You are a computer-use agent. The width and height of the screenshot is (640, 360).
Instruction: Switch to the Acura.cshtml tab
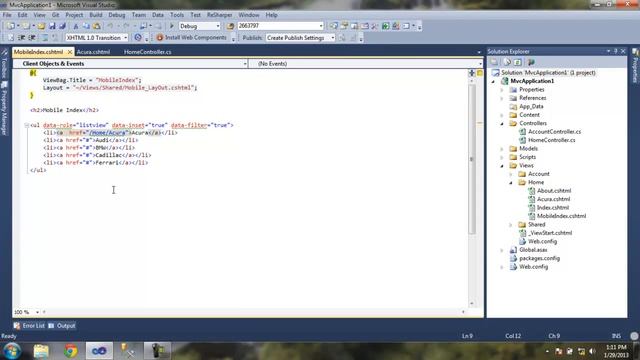93,52
